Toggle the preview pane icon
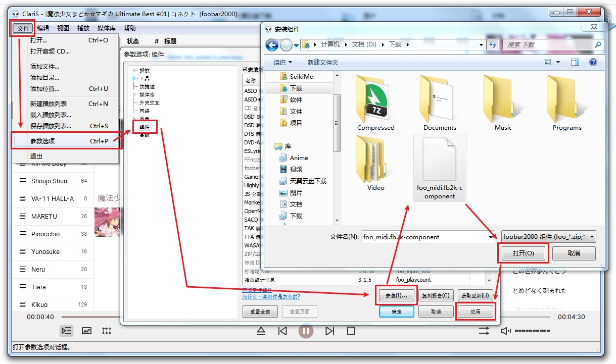616x364 pixels. coord(575,62)
